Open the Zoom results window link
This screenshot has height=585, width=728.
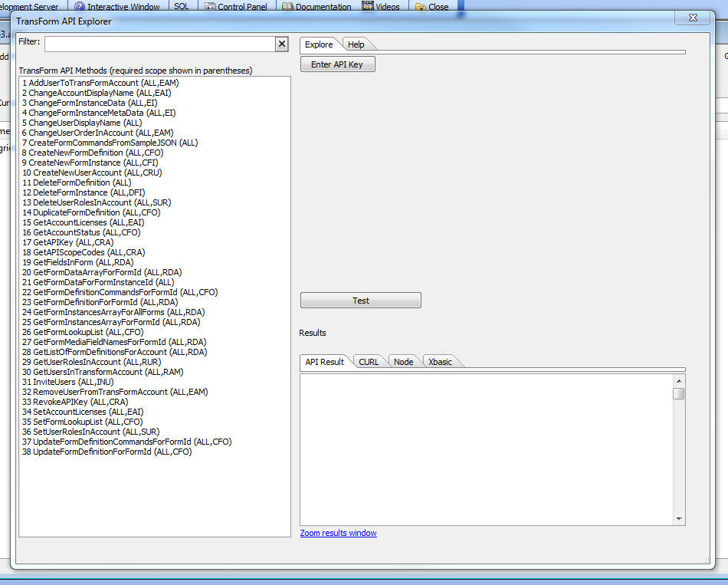coord(339,533)
